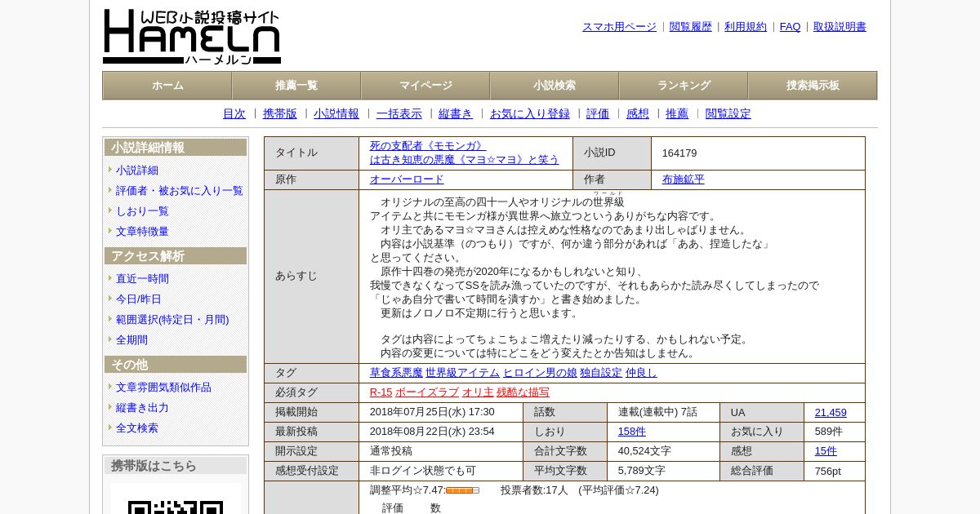The height and width of the screenshot is (514, 980).
Task: Click the tag 草食系悪魔
Action: click(x=396, y=373)
